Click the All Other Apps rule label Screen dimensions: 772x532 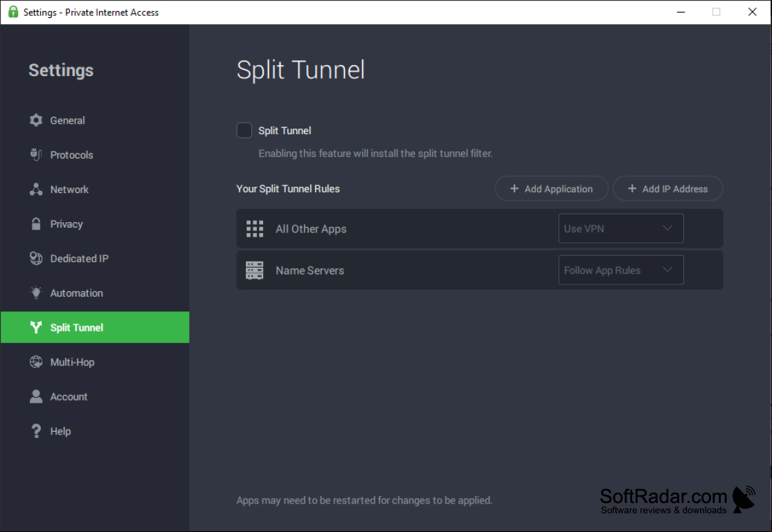(x=311, y=229)
